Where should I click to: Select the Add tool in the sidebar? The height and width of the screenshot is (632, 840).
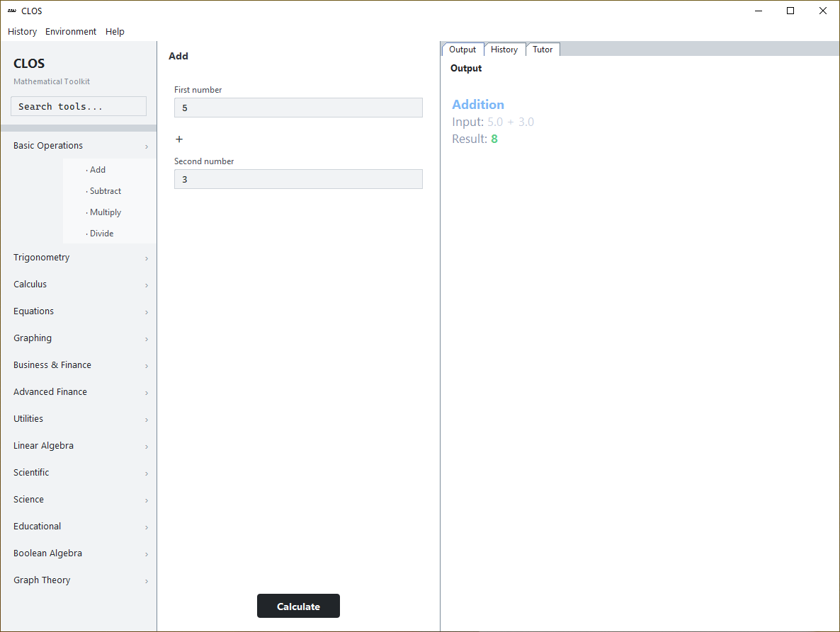[110, 170]
